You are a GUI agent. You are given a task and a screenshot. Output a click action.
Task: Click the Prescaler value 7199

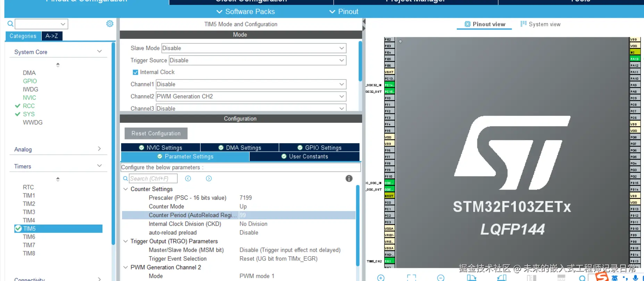click(246, 198)
